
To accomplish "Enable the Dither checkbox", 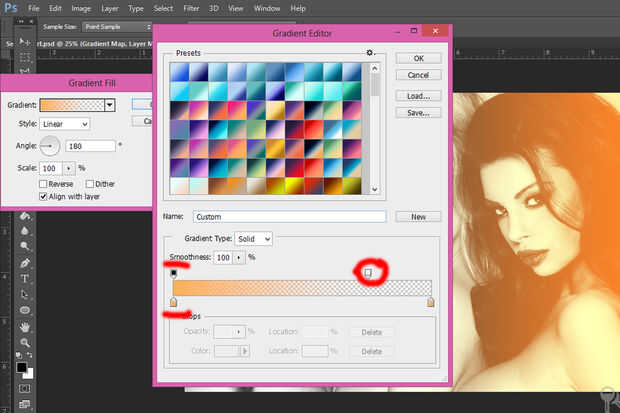I will pyautogui.click(x=90, y=184).
